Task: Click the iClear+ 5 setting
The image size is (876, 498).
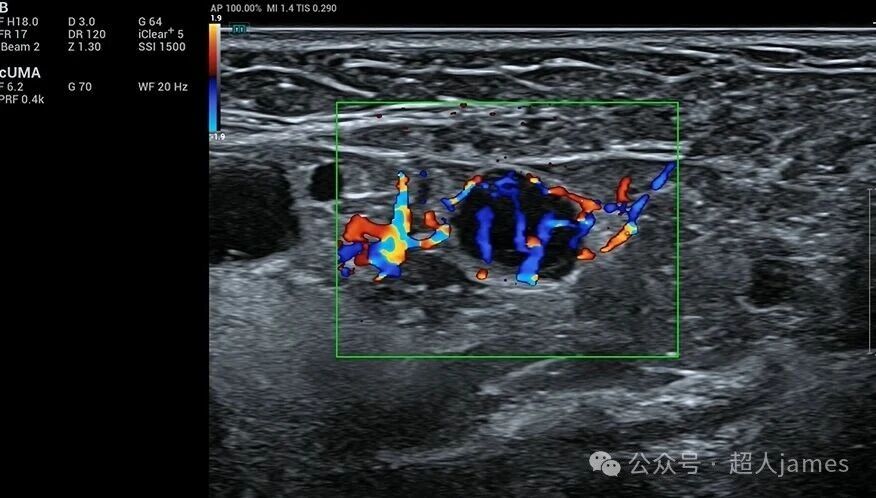Action: 160,34
